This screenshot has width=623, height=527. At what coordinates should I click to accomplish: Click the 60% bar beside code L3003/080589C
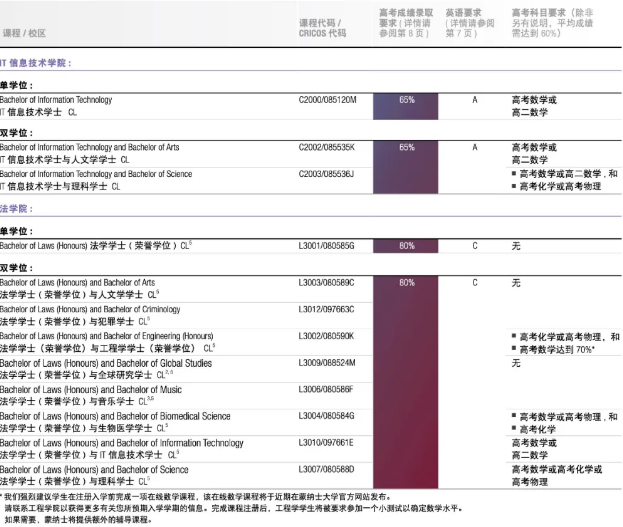(x=407, y=283)
